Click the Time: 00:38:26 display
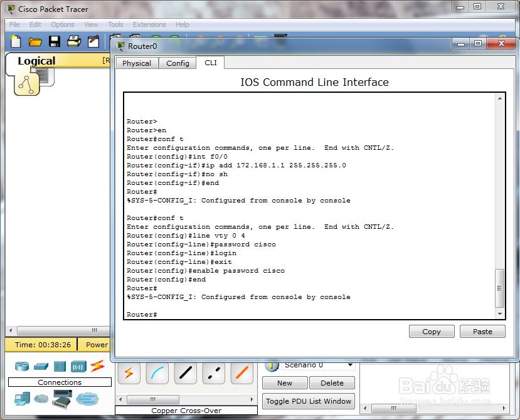 [x=43, y=345]
